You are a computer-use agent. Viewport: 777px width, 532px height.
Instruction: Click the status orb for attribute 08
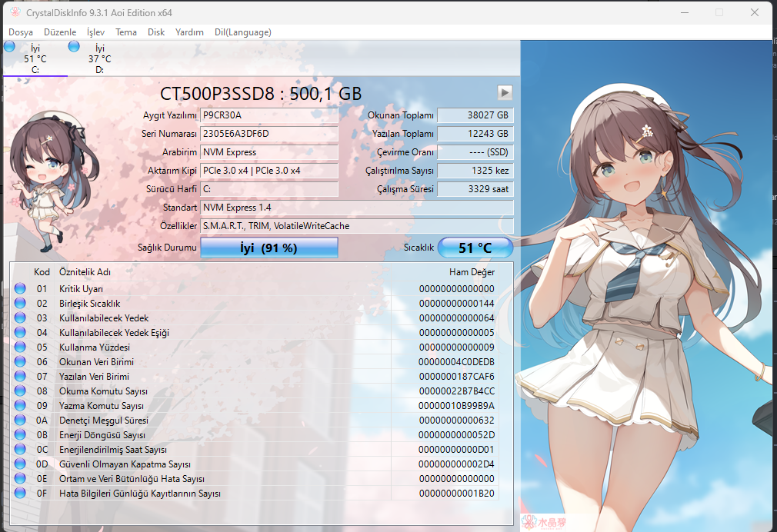coord(20,391)
